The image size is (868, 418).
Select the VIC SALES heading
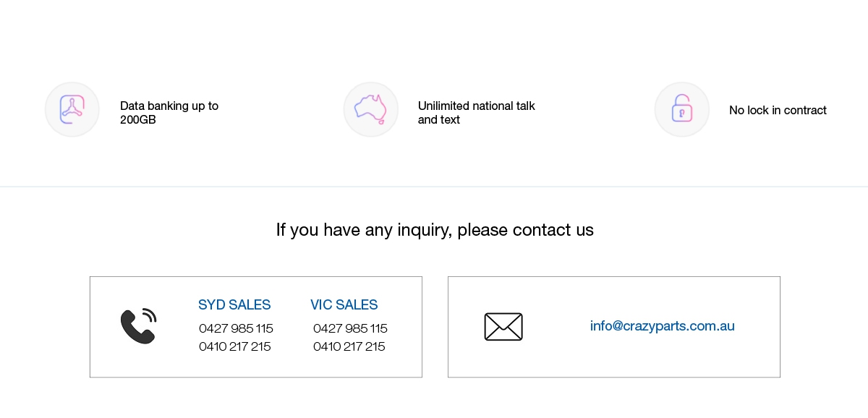(344, 305)
